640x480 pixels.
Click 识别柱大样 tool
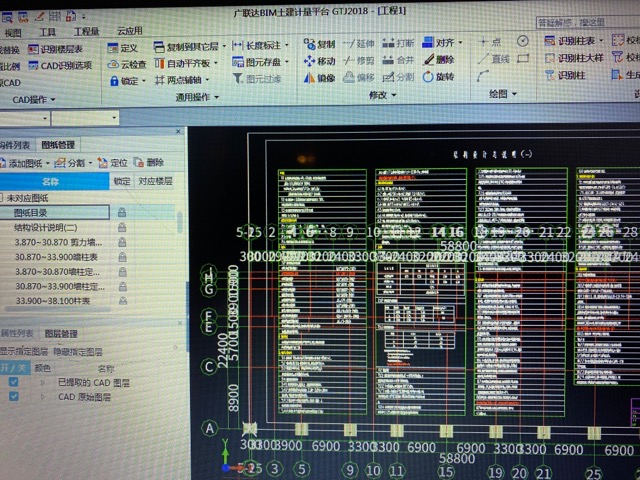point(574,58)
